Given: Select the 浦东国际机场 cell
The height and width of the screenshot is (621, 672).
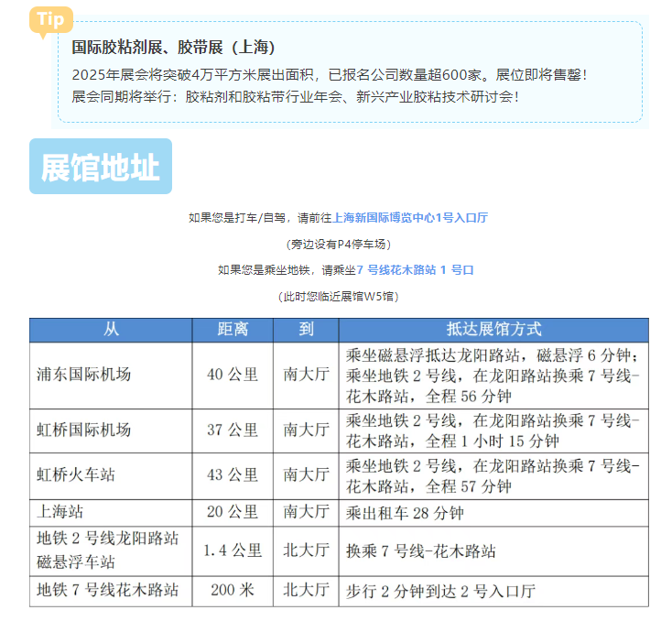Looking at the screenshot, I should pyautogui.click(x=111, y=376).
